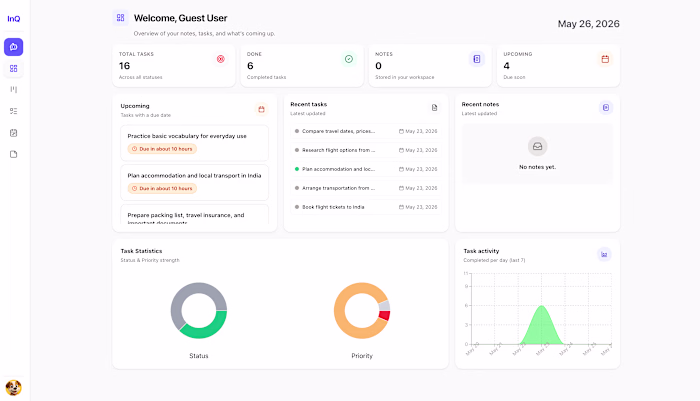Click the notebook icon in Recent notes header

point(606,108)
